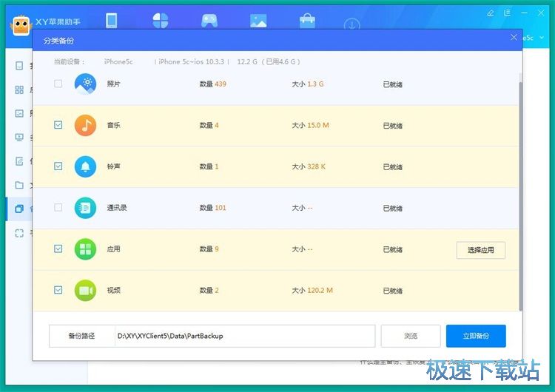
Task: Click the Contacts category icon
Action: [86, 208]
